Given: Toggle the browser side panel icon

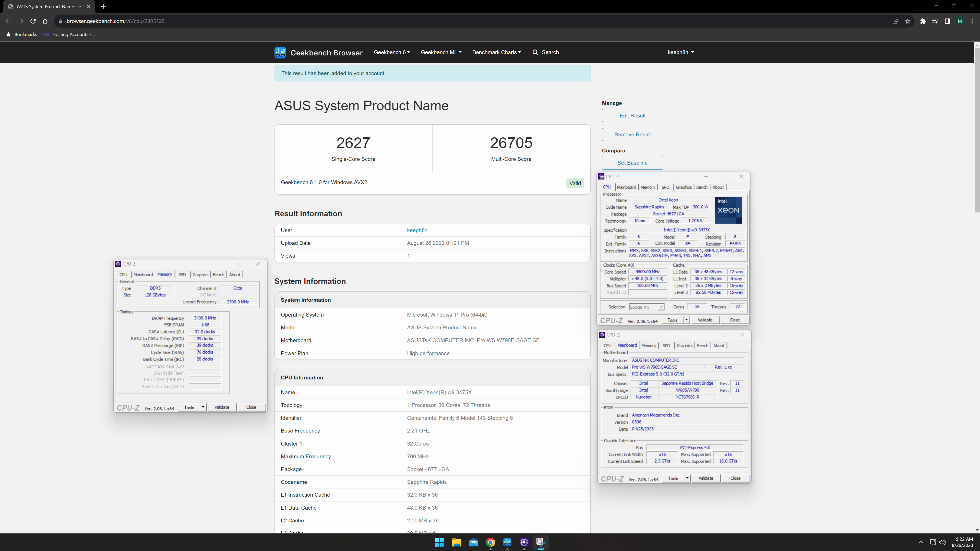Looking at the screenshot, I should point(947,21).
